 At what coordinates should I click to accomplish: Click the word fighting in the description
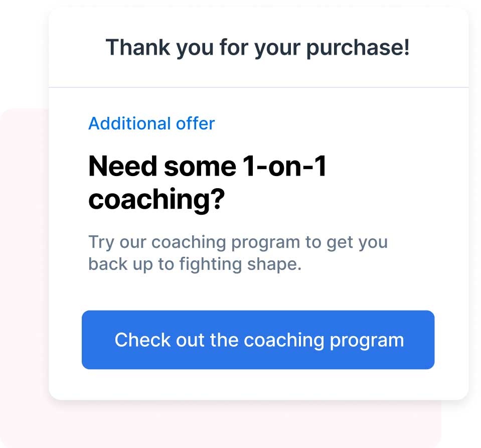pyautogui.click(x=211, y=264)
